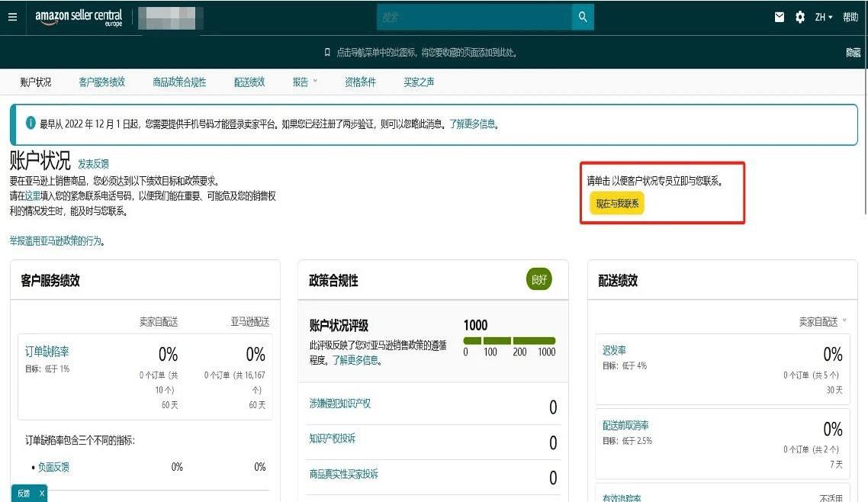
Task: Open the messages envelope icon
Action: click(779, 16)
